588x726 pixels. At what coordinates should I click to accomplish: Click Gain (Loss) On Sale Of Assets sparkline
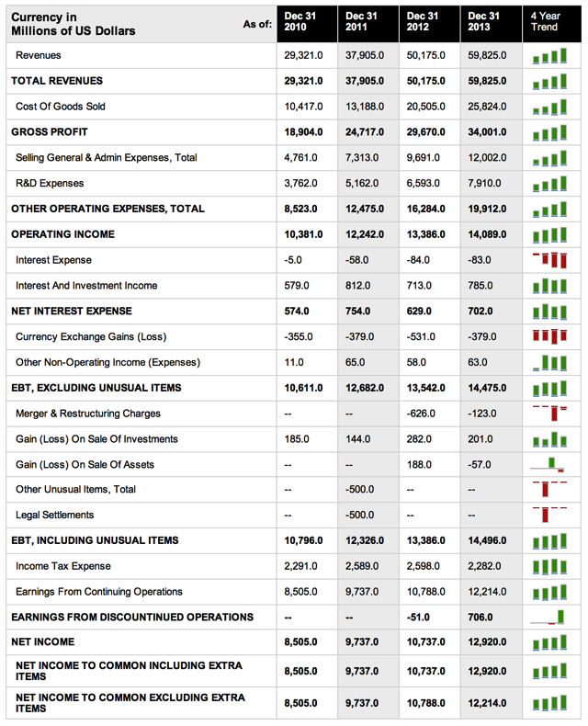[548, 464]
